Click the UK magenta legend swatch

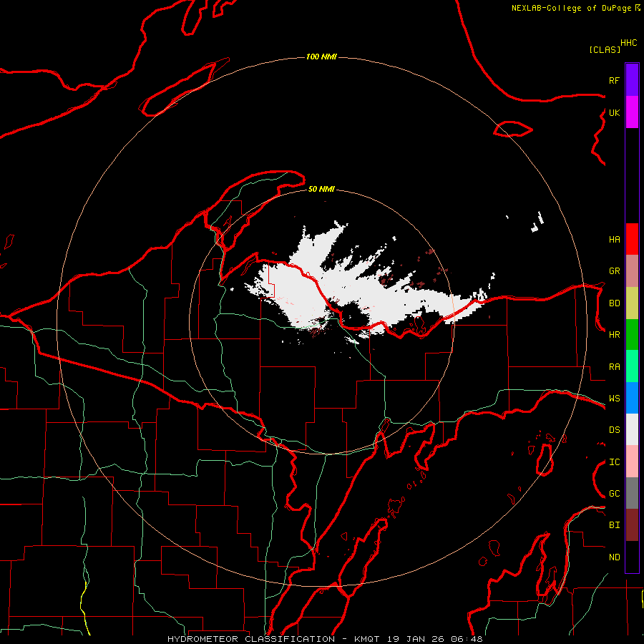tap(632, 112)
